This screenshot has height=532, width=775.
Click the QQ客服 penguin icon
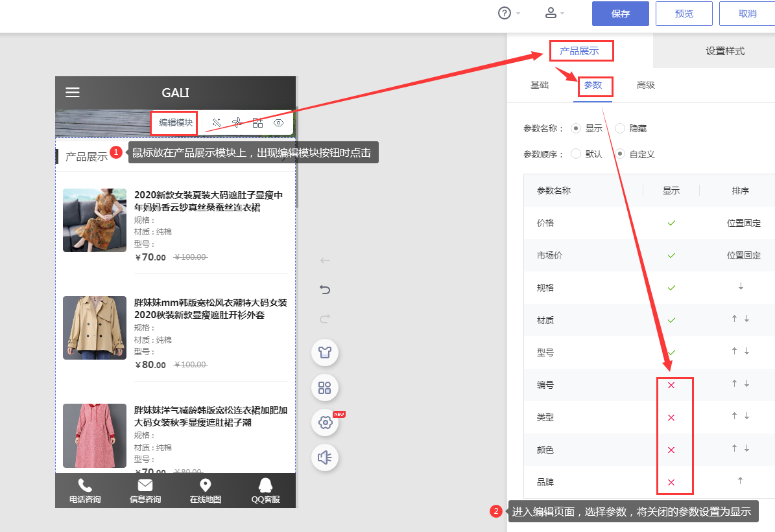pyautogui.click(x=265, y=486)
